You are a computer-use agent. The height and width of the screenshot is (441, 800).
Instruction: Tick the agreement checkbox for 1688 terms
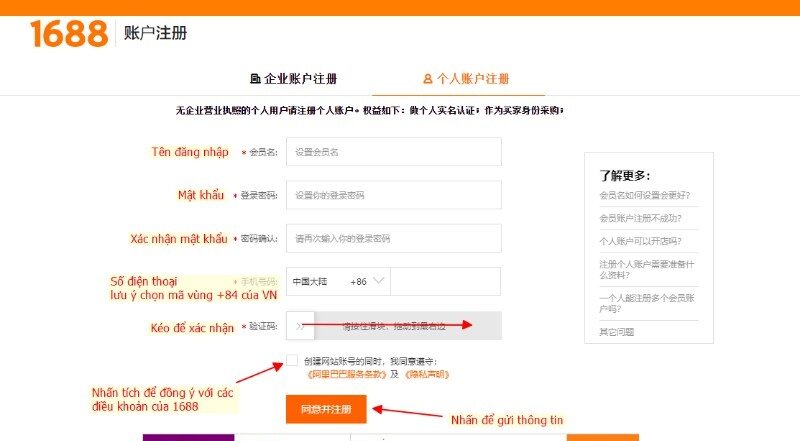click(291, 360)
